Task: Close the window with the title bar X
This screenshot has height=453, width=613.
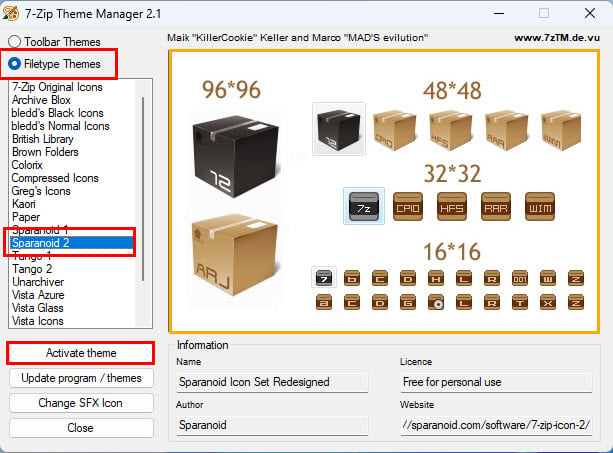Action: pos(590,13)
